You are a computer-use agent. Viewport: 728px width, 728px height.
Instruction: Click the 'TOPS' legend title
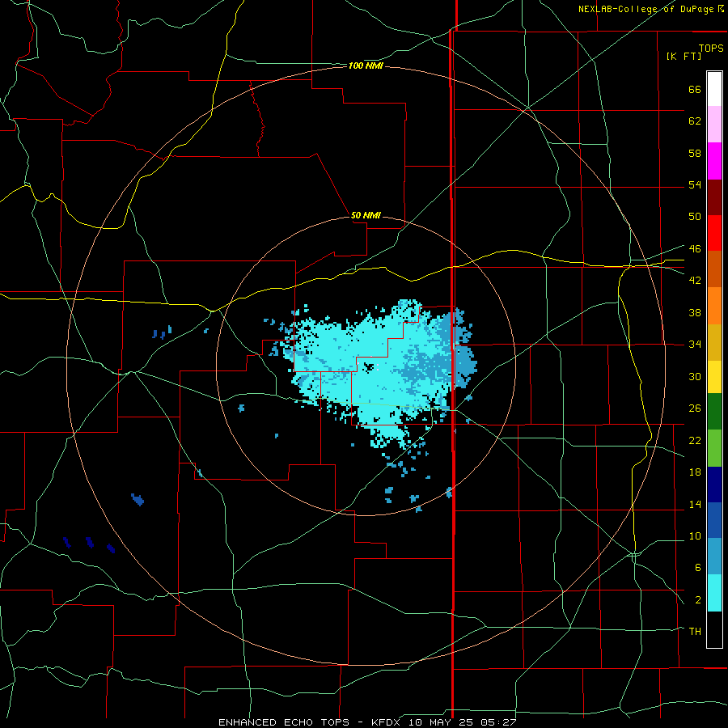pos(711,48)
